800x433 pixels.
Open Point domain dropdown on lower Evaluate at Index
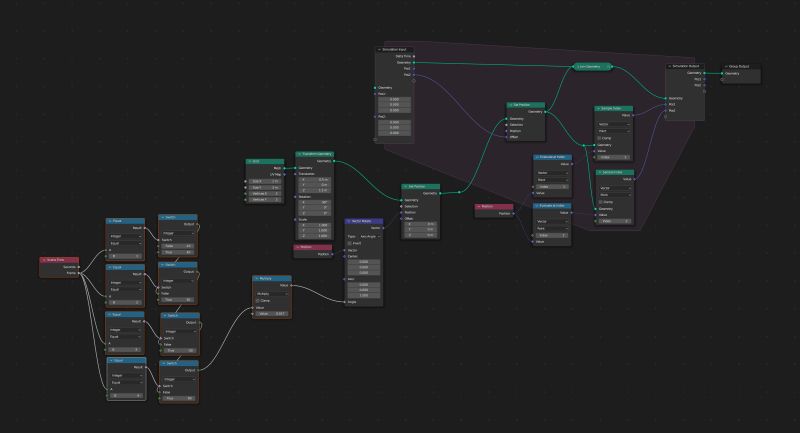[553, 228]
